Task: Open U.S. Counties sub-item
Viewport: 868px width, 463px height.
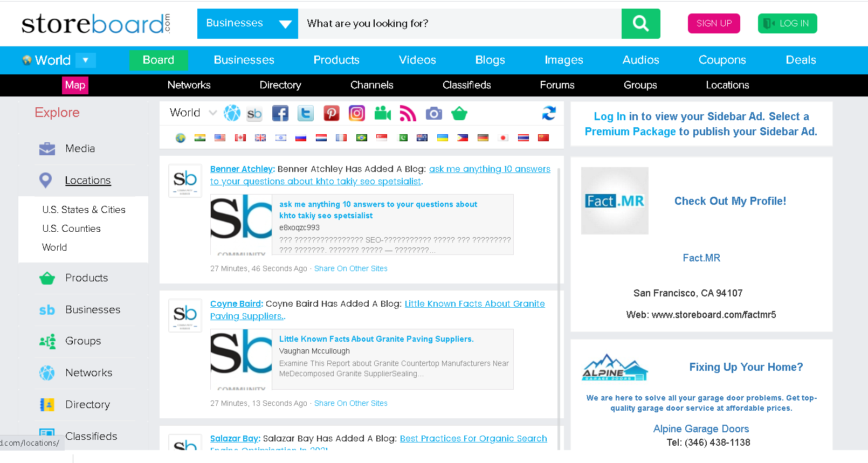Action: [x=71, y=229]
